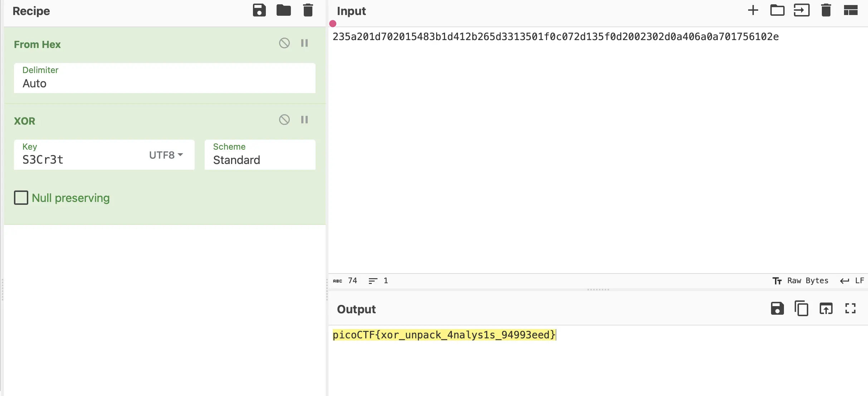Screen dimensions: 868x396
Task: Open folder as input
Action: point(777,10)
